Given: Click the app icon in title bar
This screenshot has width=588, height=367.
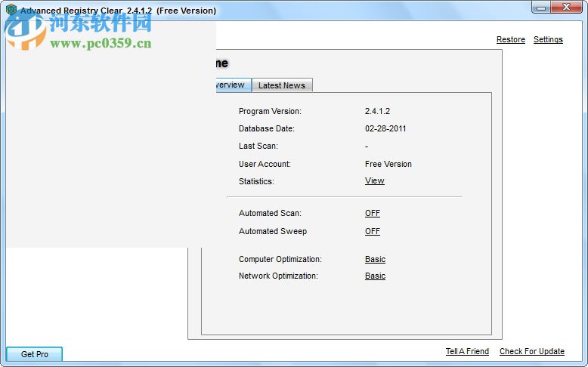Looking at the screenshot, I should point(11,9).
